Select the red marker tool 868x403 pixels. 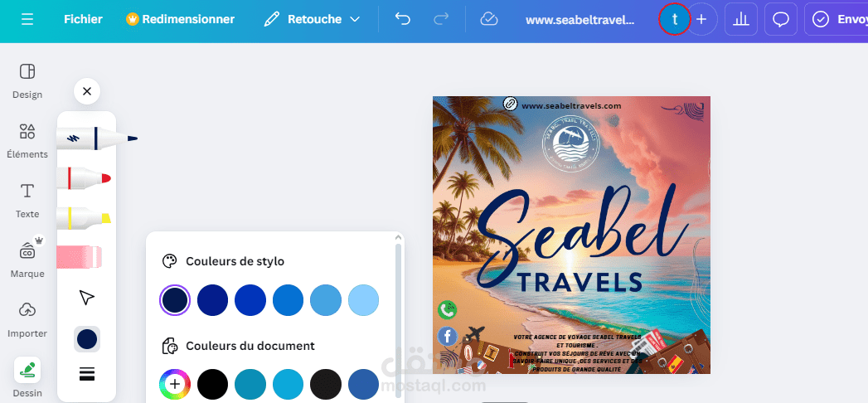pyautogui.click(x=84, y=178)
